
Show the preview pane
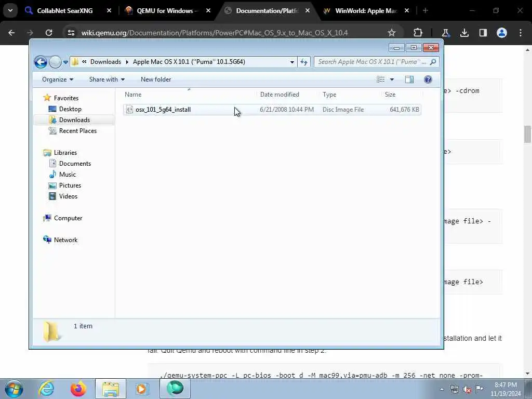tap(409, 79)
